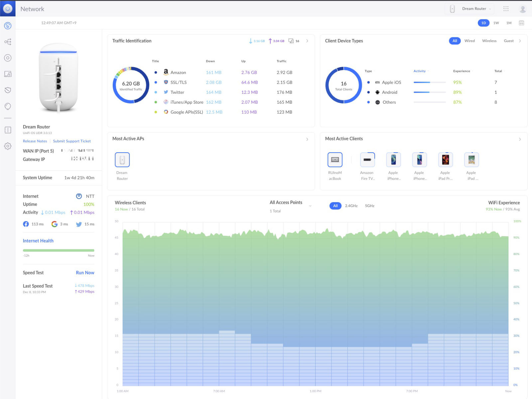
Task: Click the client count icon in Traffic Identification
Action: [291, 41]
